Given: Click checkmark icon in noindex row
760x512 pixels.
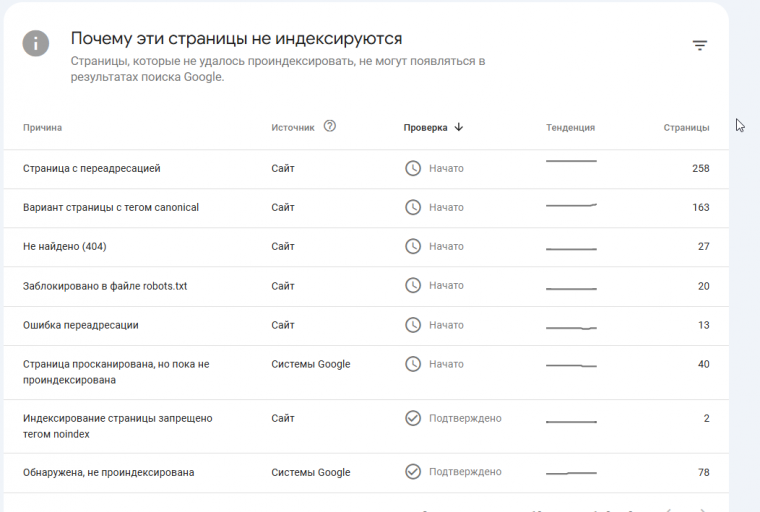Looking at the screenshot, I should point(413,418).
